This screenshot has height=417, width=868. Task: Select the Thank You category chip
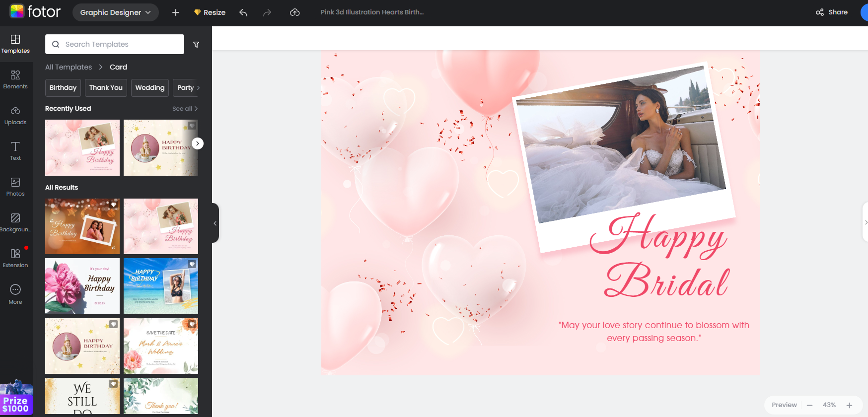point(106,88)
